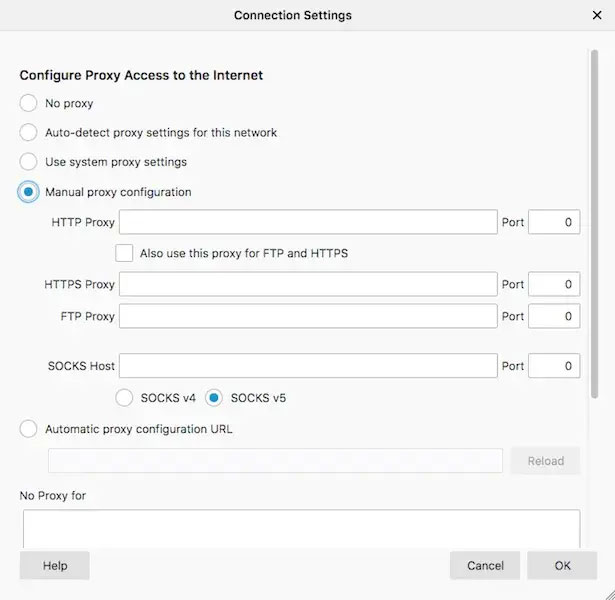Cancel the Connection Settings dialog
Screen dimensions: 615x600
pyautogui.click(x=485, y=565)
